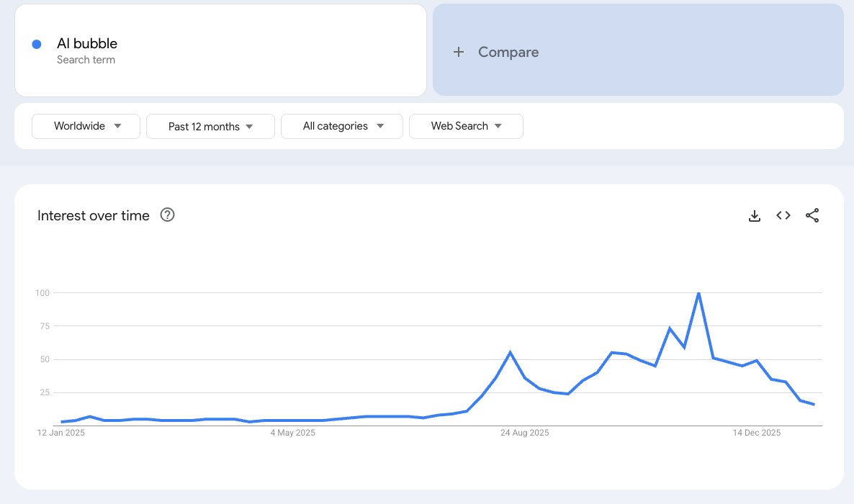Share the Interest over time chart

(812, 215)
